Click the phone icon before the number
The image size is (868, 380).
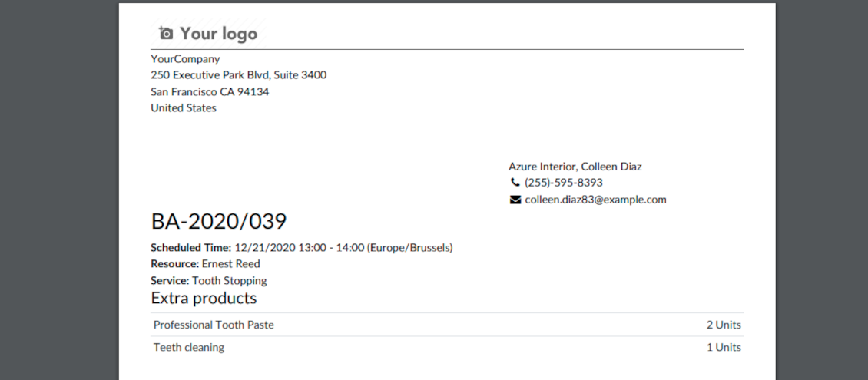(515, 183)
